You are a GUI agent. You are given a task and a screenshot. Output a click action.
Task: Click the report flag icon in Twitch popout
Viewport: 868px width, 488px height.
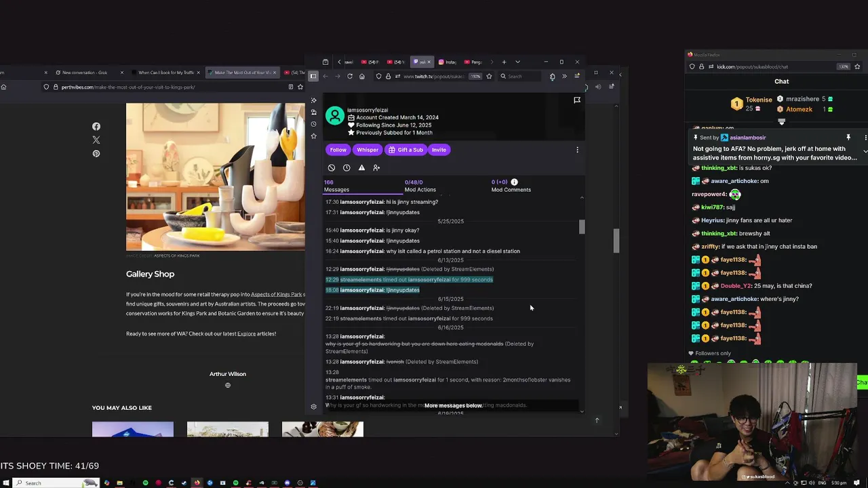coord(577,100)
